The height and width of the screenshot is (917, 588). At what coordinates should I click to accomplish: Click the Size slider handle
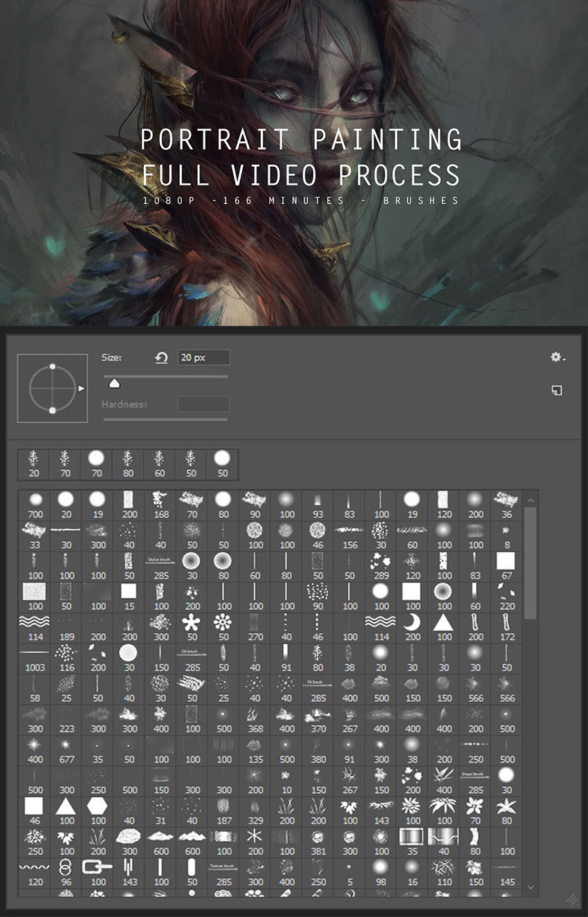pyautogui.click(x=114, y=383)
